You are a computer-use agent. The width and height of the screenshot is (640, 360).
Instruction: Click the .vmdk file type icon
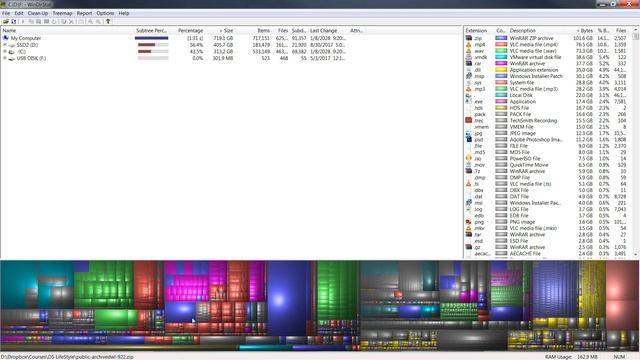click(x=469, y=57)
